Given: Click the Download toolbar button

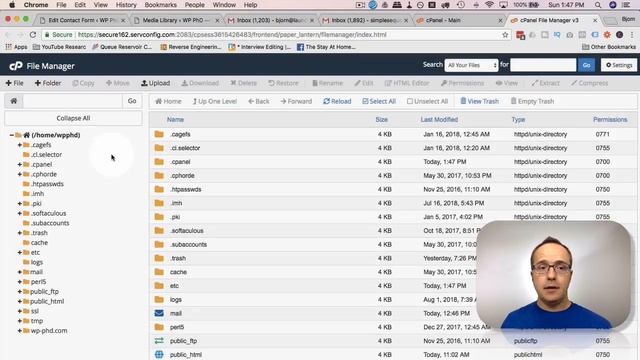Looking at the screenshot, I should tap(200, 83).
